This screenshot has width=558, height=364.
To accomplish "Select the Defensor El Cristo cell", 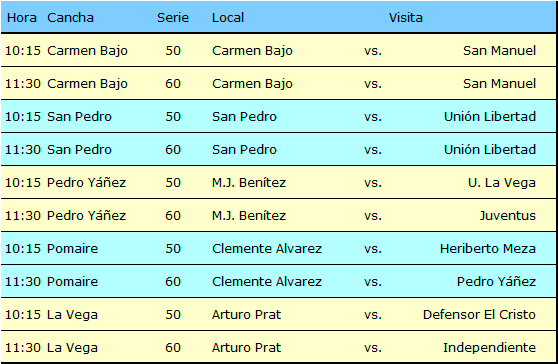I will coord(479,315).
